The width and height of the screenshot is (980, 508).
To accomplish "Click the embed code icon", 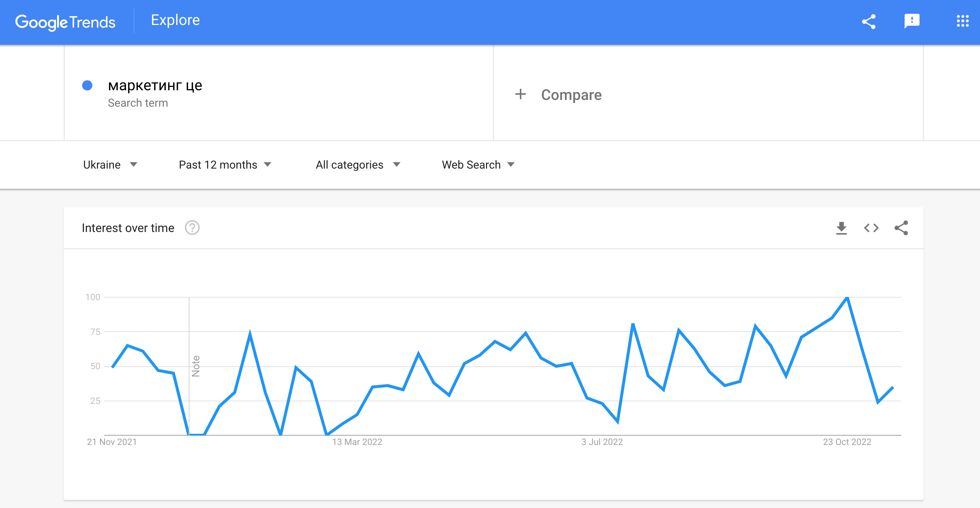I will (x=871, y=228).
